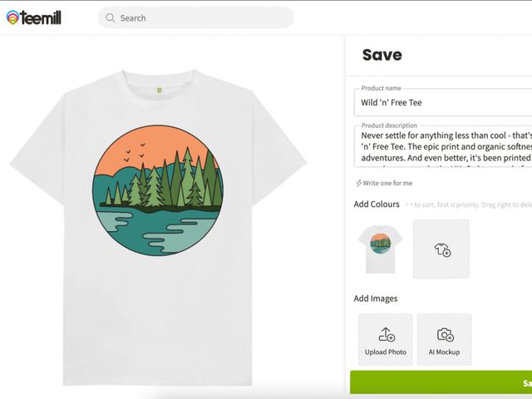Click the add colour t-shirt plus icon
The width and height of the screenshot is (532, 399).
[x=441, y=249]
